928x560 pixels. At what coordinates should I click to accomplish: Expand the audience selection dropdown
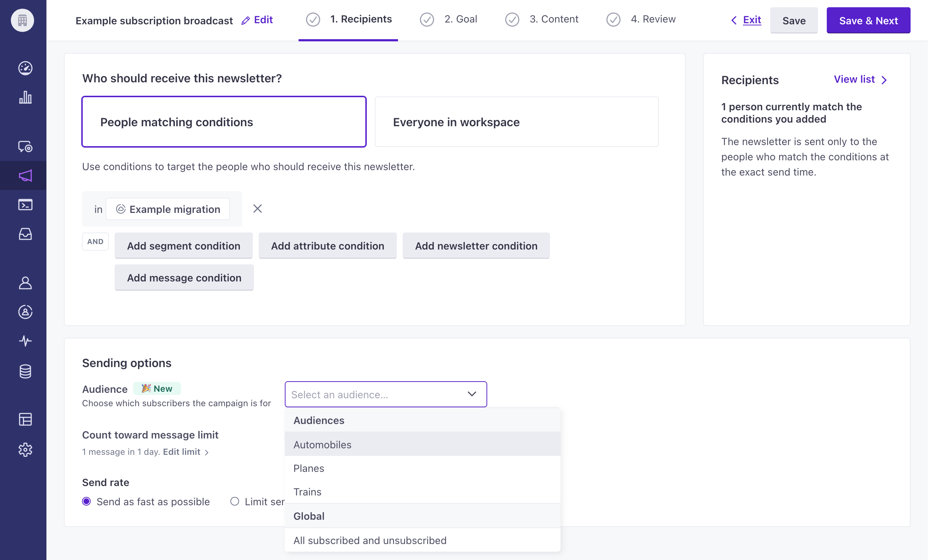pos(386,394)
